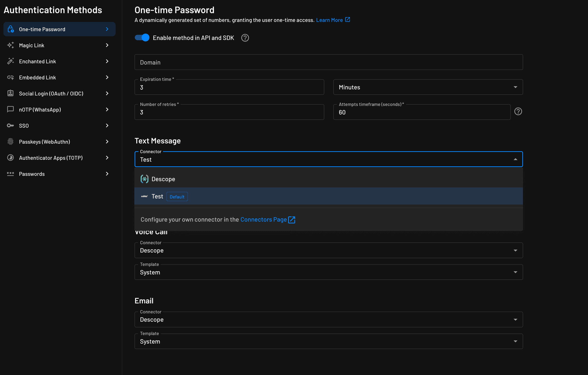This screenshot has width=588, height=375.
Task: Click the Enchanted Link wand icon
Action: 10,61
